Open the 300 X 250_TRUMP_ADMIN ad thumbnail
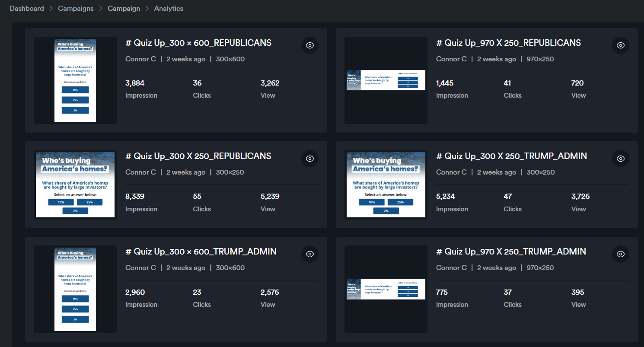644x347 pixels. point(386,185)
